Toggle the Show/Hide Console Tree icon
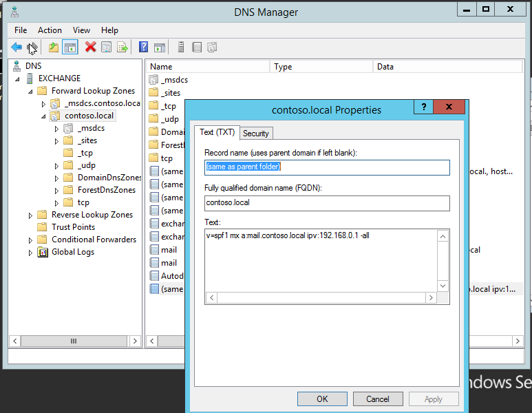The image size is (532, 413). [x=70, y=47]
